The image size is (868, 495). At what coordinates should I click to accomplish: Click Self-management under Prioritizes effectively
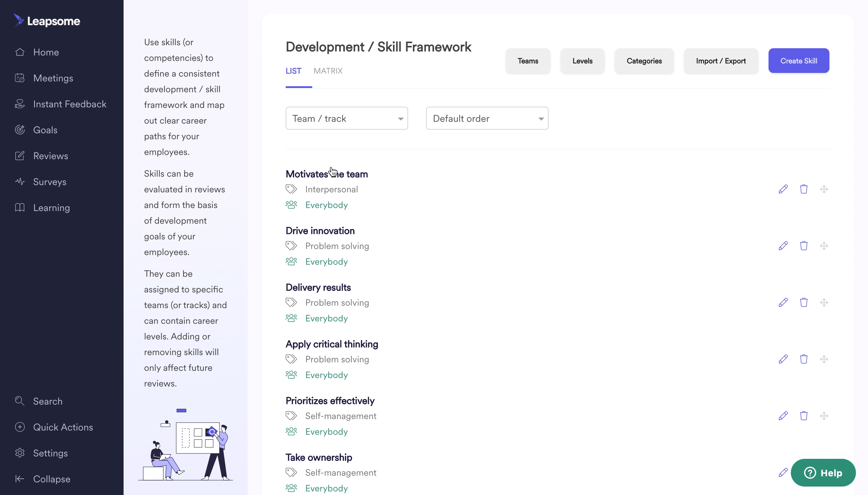click(341, 416)
